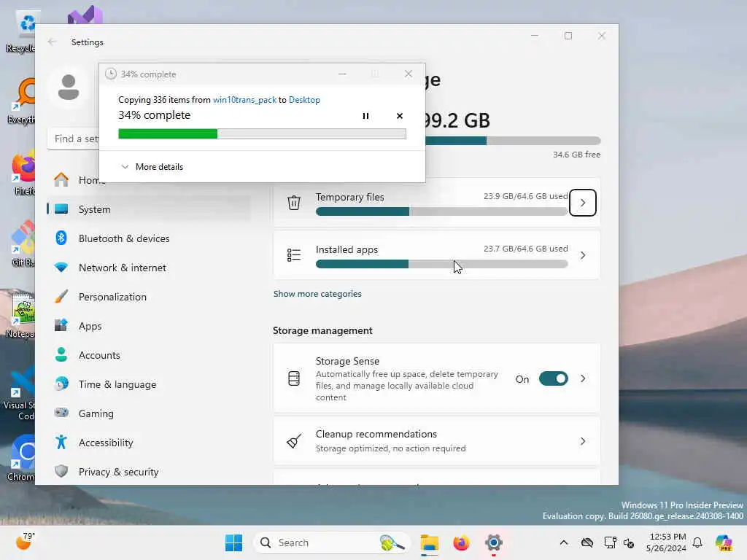Open Accounts settings category
Viewport: 747px width, 560px height.
[x=149, y=355]
